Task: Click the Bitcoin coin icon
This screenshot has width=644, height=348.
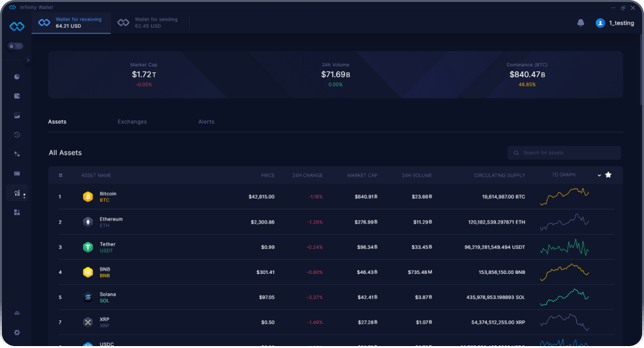Action: pyautogui.click(x=88, y=197)
